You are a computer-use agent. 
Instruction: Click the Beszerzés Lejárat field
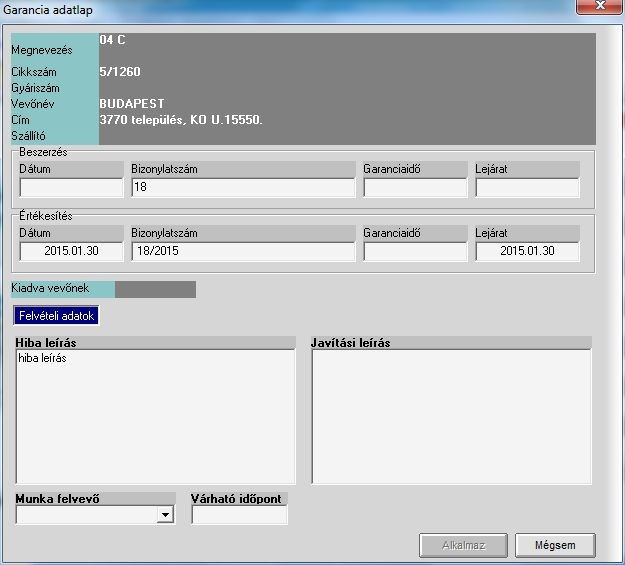[x=527, y=187]
